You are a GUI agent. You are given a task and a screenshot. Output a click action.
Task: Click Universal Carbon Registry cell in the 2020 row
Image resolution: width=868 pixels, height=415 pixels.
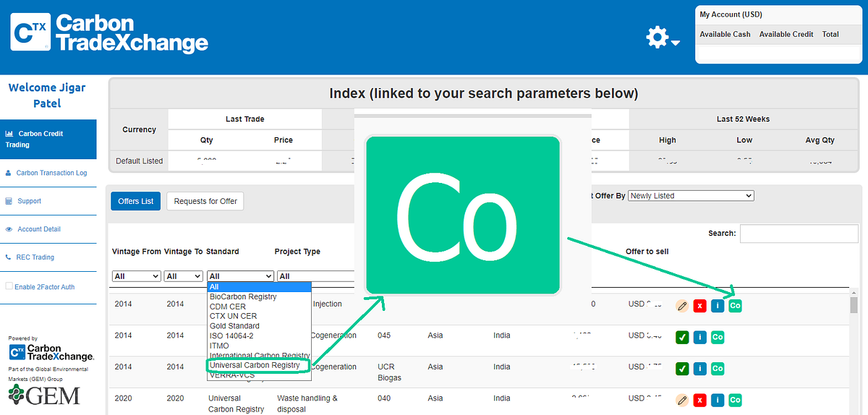pos(237,403)
